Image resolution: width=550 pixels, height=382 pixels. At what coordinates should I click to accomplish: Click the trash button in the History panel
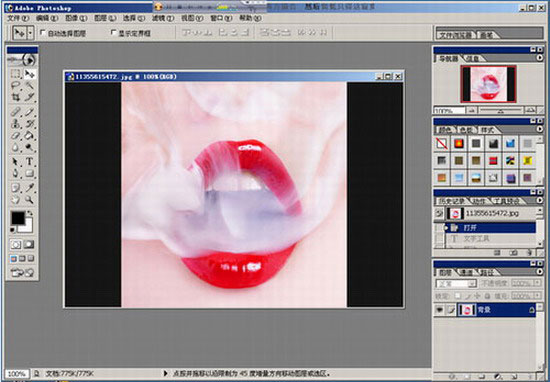[529, 252]
